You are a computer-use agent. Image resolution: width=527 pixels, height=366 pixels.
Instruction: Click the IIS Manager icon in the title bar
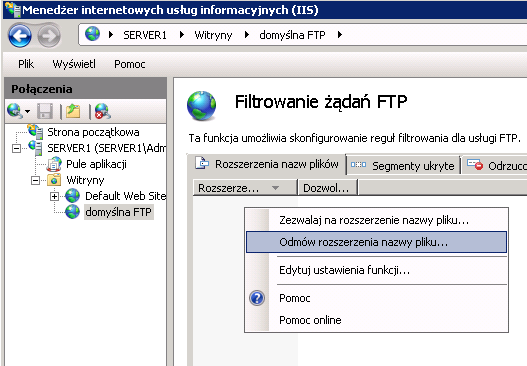tap(13, 9)
